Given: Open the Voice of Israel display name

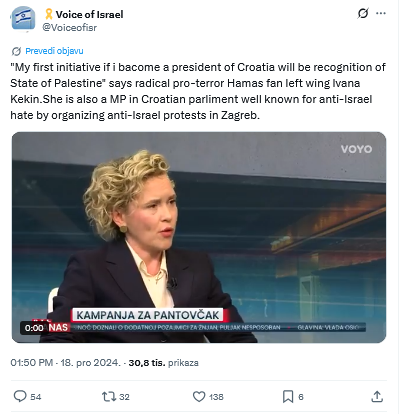Looking at the screenshot, I should [x=89, y=14].
